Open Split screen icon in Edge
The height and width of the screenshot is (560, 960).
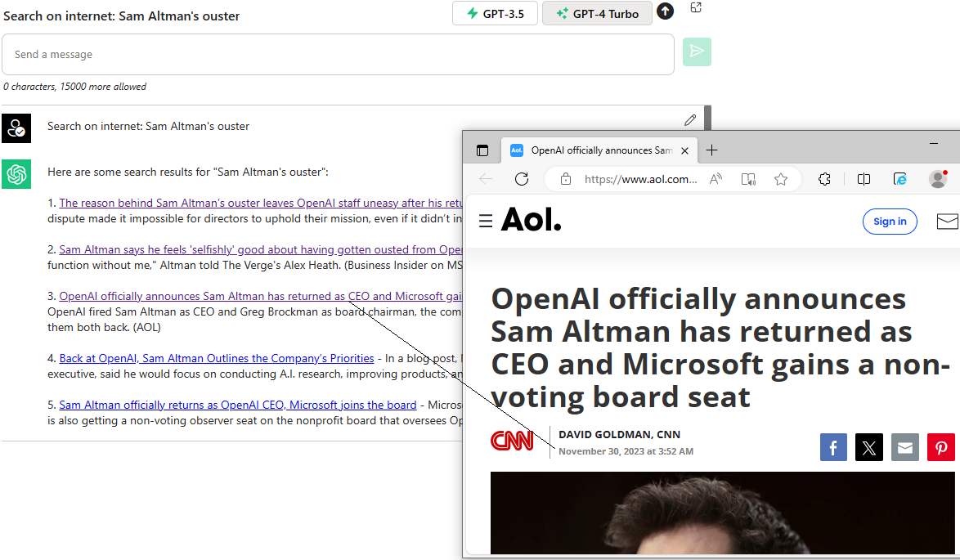click(x=864, y=179)
